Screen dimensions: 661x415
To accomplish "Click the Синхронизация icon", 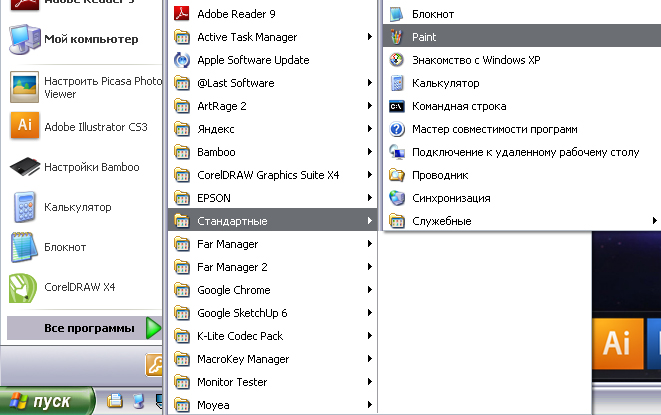I will 396,198.
